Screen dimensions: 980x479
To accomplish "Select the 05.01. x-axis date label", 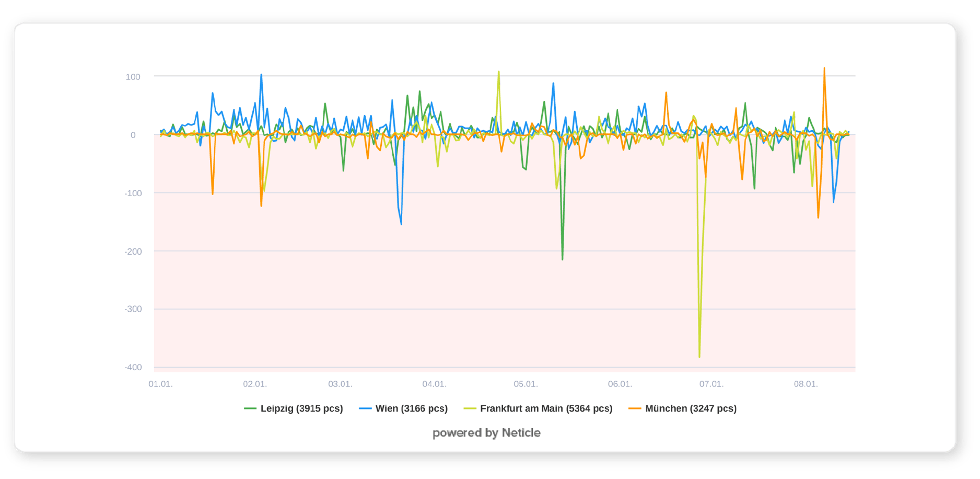I will click(526, 384).
